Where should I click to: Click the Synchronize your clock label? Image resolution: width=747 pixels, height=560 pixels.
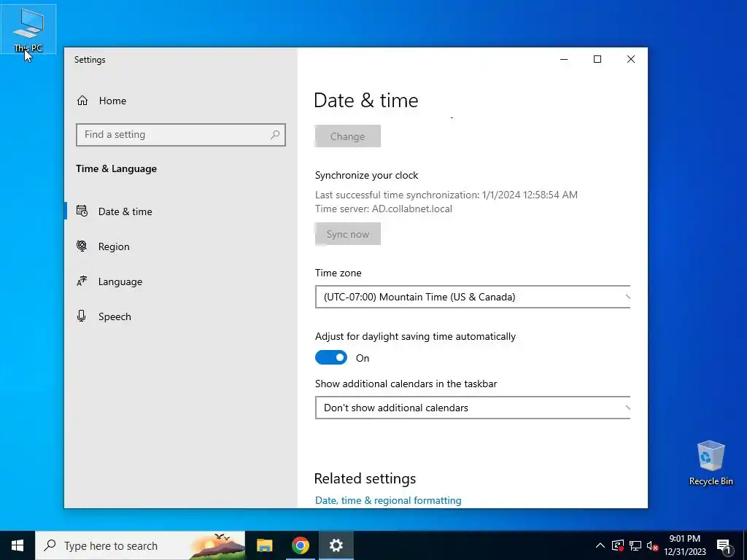[366, 175]
